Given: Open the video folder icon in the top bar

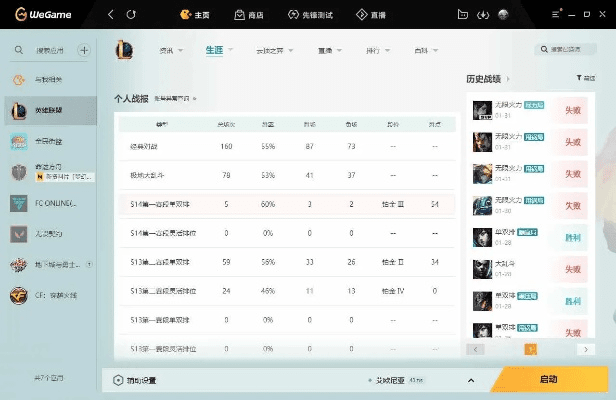Looking at the screenshot, I should pyautogui.click(x=463, y=15).
